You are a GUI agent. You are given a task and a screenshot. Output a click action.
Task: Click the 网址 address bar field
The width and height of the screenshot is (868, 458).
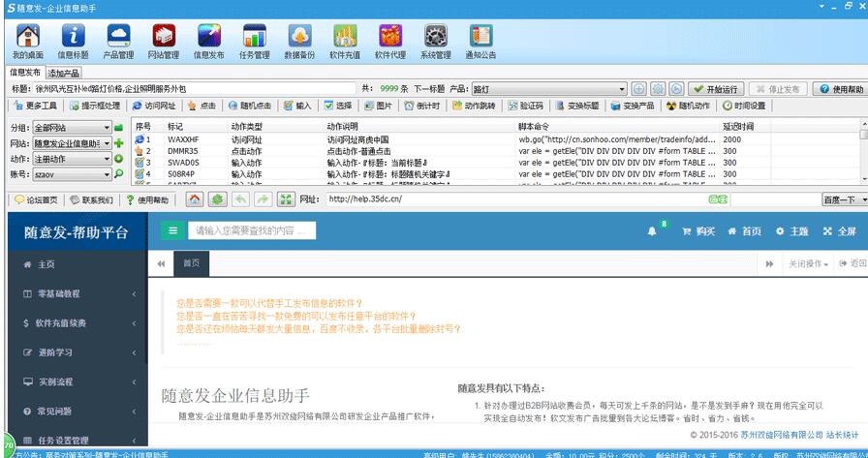click(x=517, y=199)
